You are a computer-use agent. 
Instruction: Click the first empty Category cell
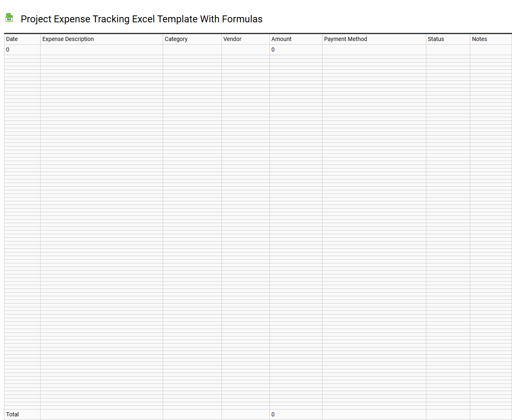(192, 50)
